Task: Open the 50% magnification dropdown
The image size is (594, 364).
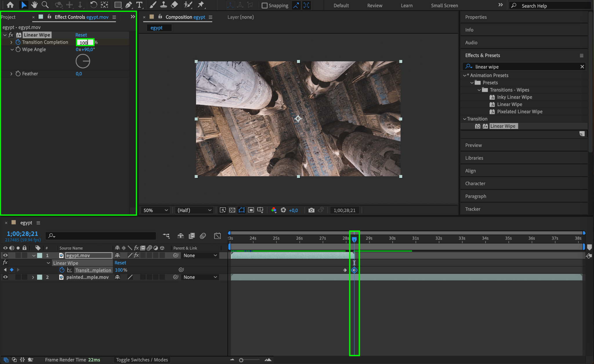Action: 155,210
